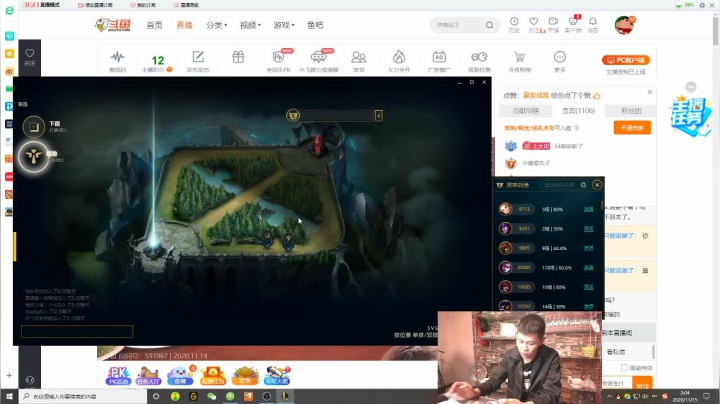The height and width of the screenshot is (404, 720).
Task: Switch to the 贵宾(1106) tab
Action: 578,111
